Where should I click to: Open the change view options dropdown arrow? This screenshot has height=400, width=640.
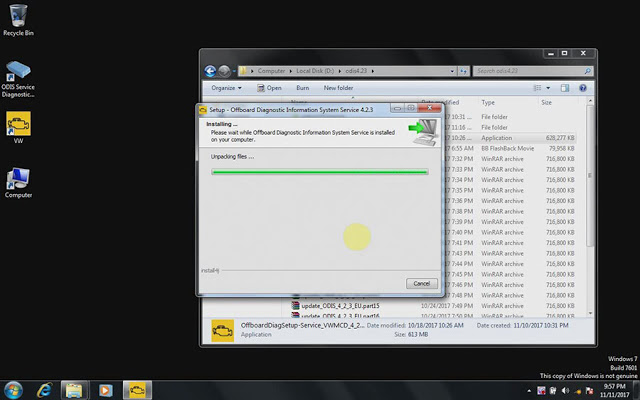(x=548, y=88)
